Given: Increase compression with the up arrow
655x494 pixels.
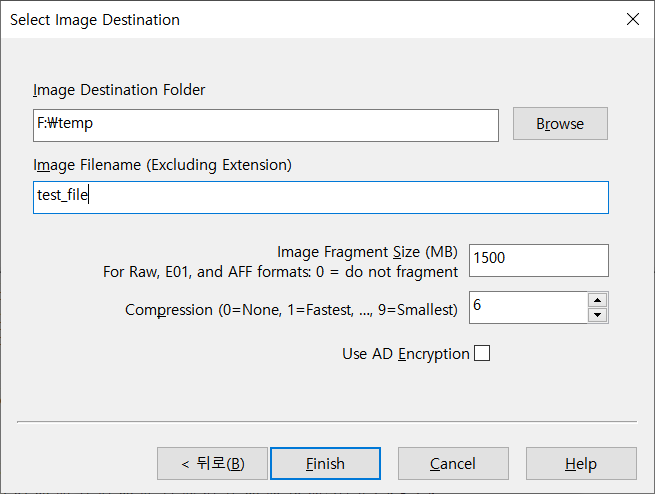Looking at the screenshot, I should click(598, 300).
